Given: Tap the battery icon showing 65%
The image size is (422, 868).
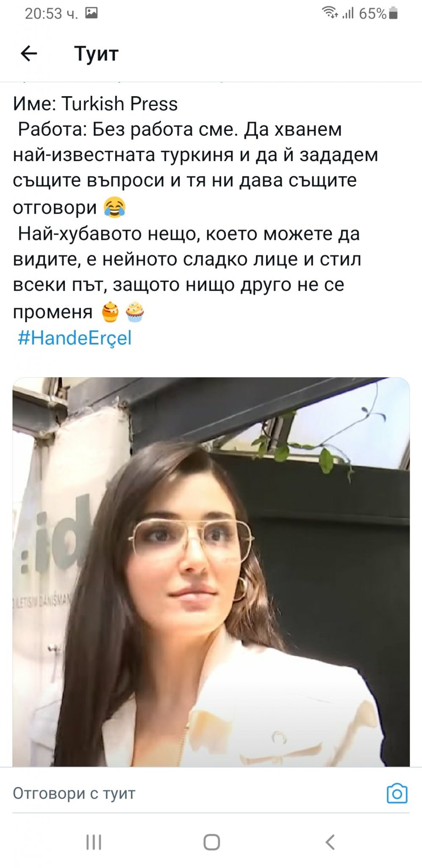Looking at the screenshot, I should tap(393, 13).
